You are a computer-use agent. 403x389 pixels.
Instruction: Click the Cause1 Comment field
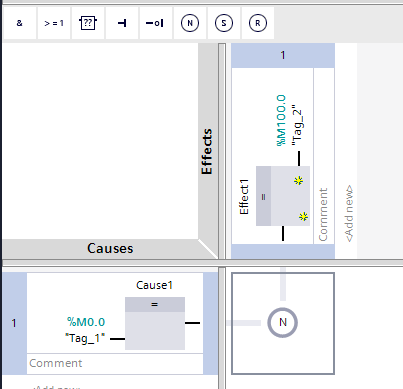tap(115, 363)
